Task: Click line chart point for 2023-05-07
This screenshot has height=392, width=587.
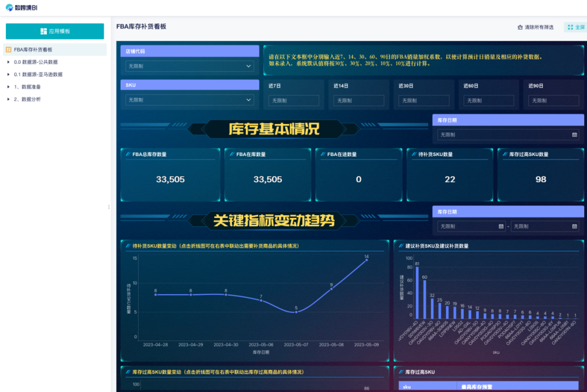Action: pos(296,312)
